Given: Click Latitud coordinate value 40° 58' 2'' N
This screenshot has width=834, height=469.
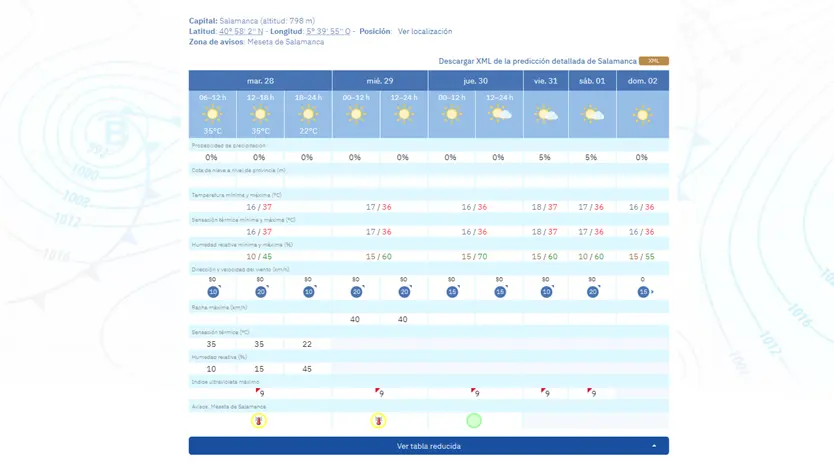Looking at the screenshot, I should (x=241, y=31).
